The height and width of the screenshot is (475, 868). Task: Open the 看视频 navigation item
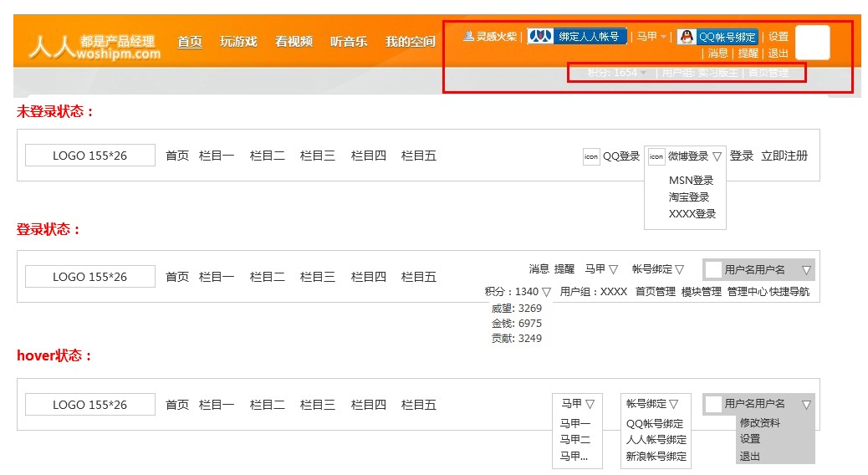pyautogui.click(x=294, y=42)
